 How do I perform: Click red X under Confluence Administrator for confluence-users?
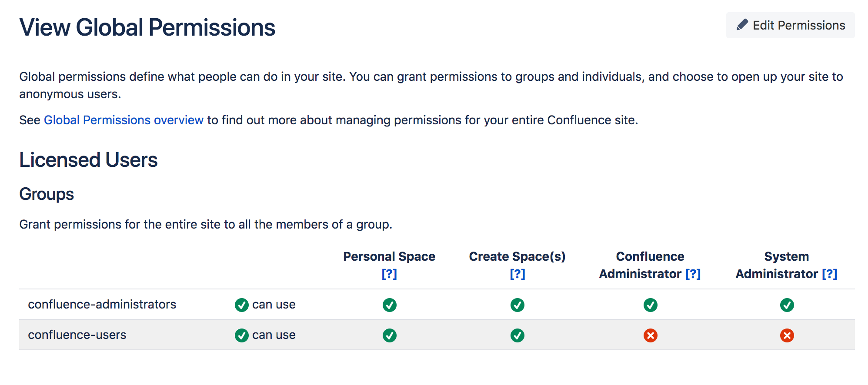pyautogui.click(x=650, y=335)
